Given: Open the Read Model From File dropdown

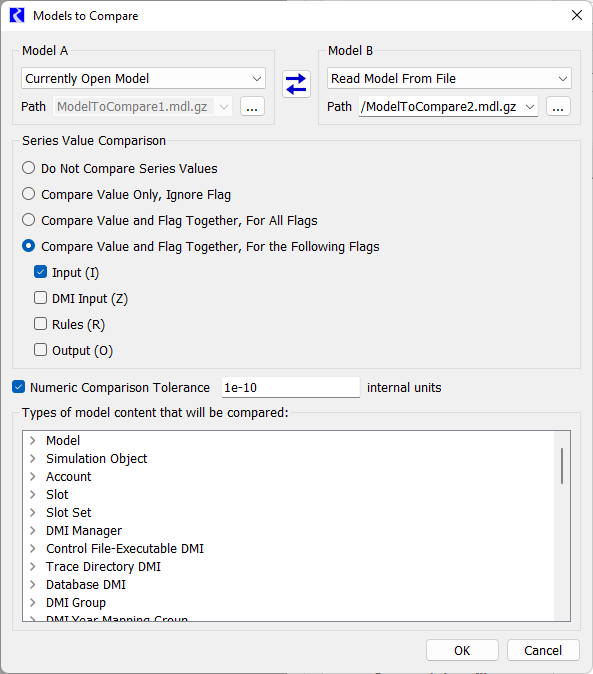Looking at the screenshot, I should (449, 79).
